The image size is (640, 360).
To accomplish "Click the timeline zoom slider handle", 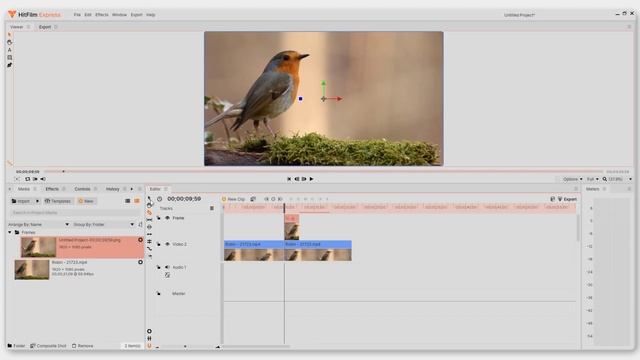I will (185, 347).
